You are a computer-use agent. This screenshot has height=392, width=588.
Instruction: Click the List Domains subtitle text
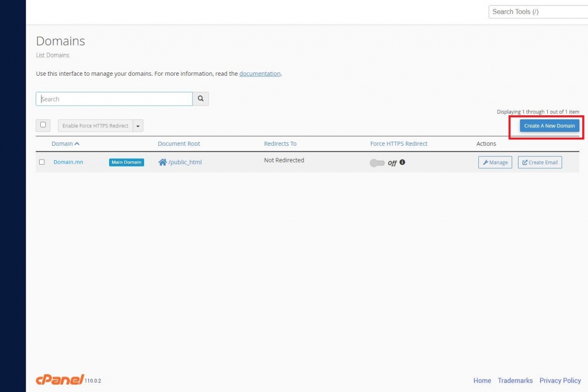[52, 55]
